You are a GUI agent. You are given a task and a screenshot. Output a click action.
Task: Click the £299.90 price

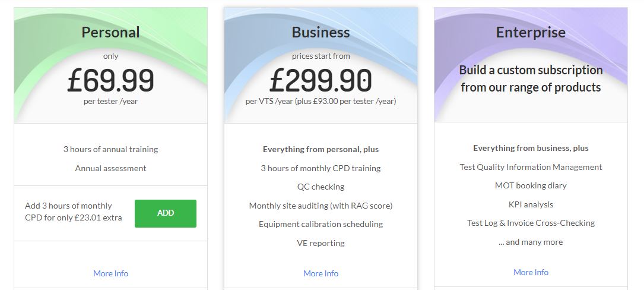click(321, 80)
